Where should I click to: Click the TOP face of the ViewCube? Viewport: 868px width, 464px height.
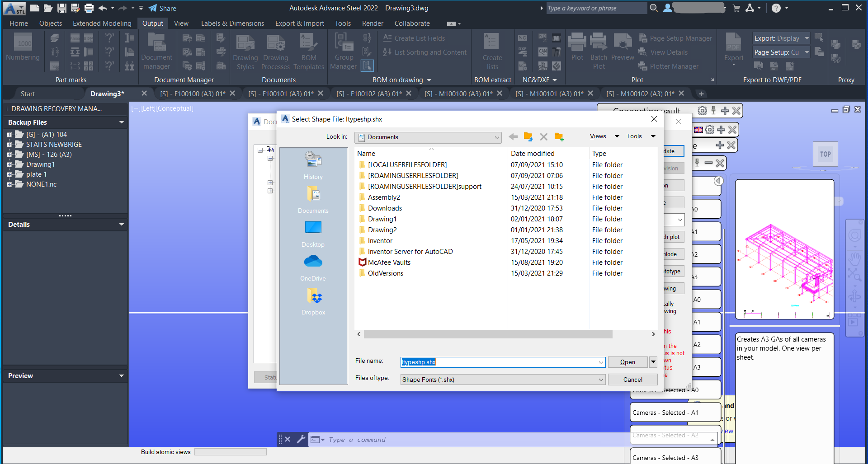826,154
